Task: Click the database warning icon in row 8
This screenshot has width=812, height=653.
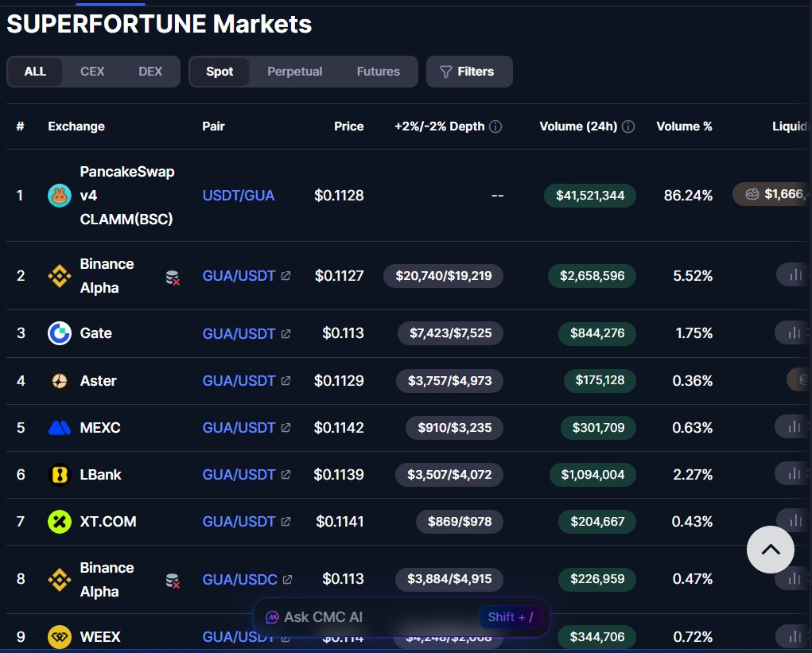Action: (x=173, y=581)
